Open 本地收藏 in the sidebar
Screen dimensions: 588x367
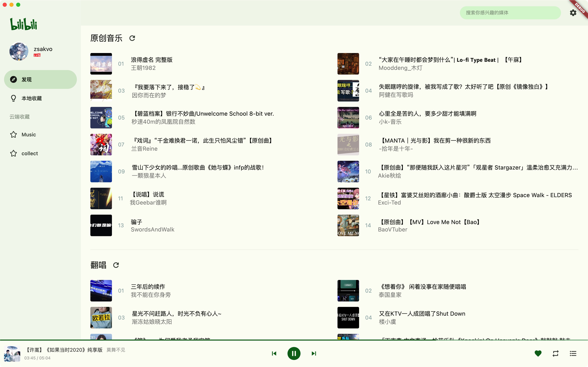pyautogui.click(x=32, y=98)
